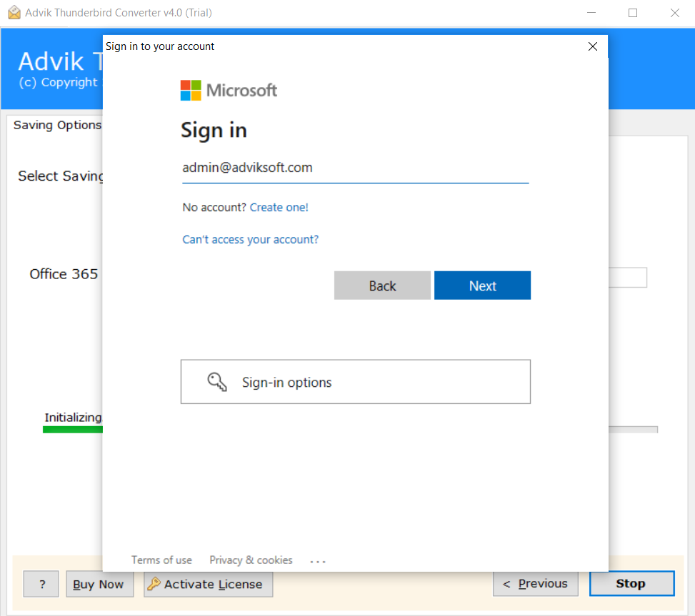Minimize the Advik Thunderbird Converter window
The height and width of the screenshot is (616, 695).
(591, 13)
